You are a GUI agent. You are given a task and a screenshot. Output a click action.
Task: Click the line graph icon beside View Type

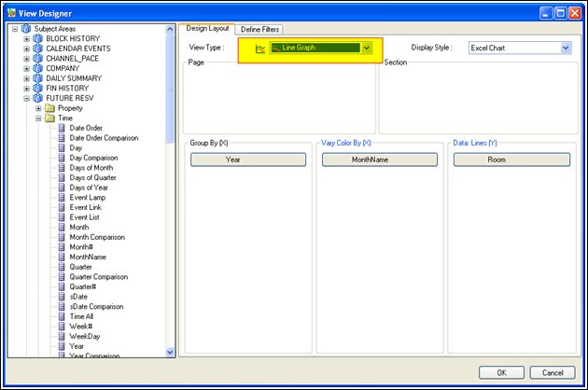point(260,48)
